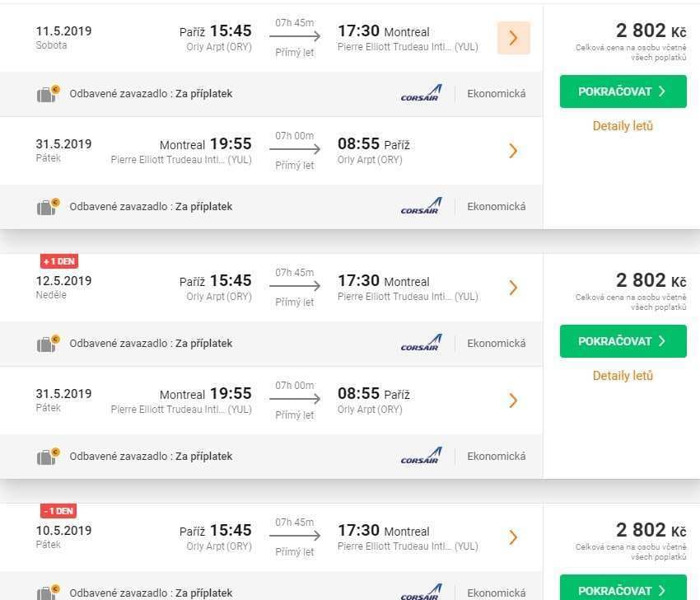Screen dimensions: 700x600
Task: Click the red +1 DEN badge
Action: point(59,261)
